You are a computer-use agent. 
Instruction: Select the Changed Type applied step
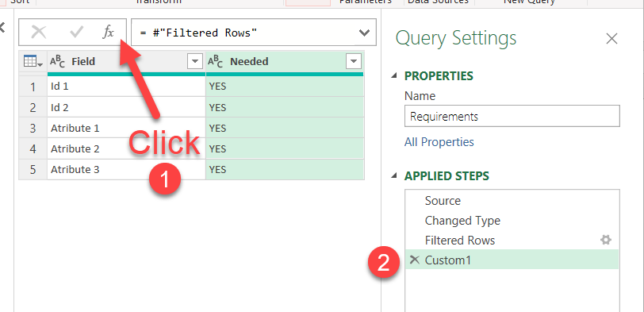coord(512,221)
